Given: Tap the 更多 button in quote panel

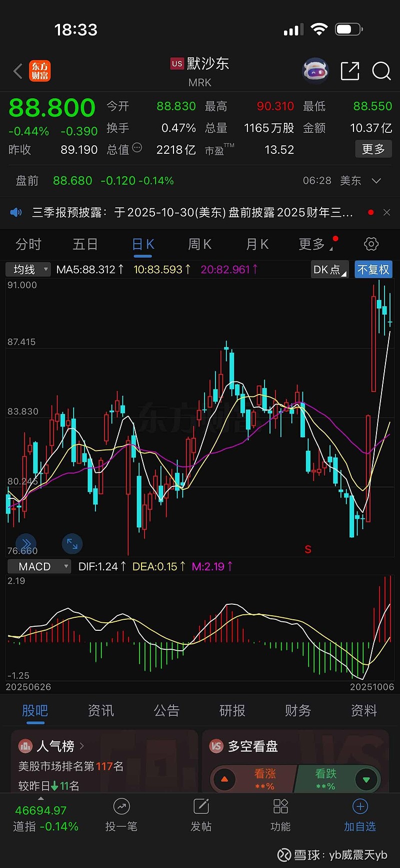Looking at the screenshot, I should (373, 149).
